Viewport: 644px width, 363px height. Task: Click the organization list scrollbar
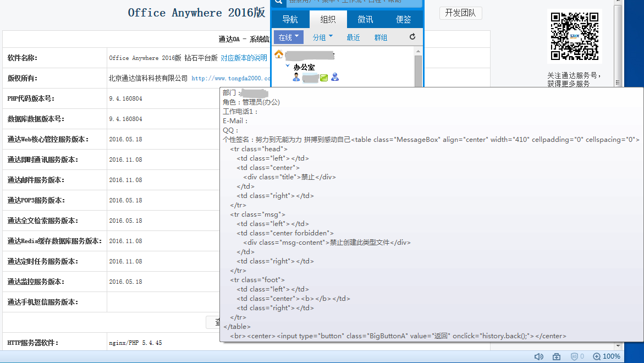click(418, 70)
